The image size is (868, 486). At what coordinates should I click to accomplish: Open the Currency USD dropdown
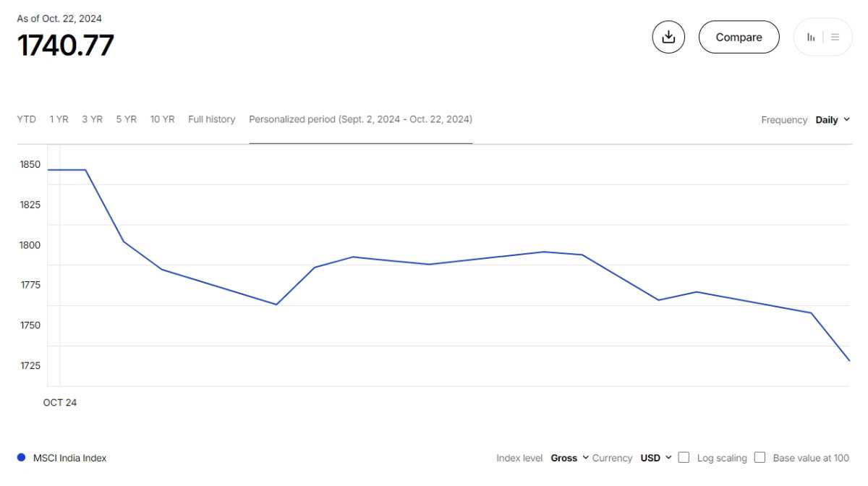pos(656,458)
